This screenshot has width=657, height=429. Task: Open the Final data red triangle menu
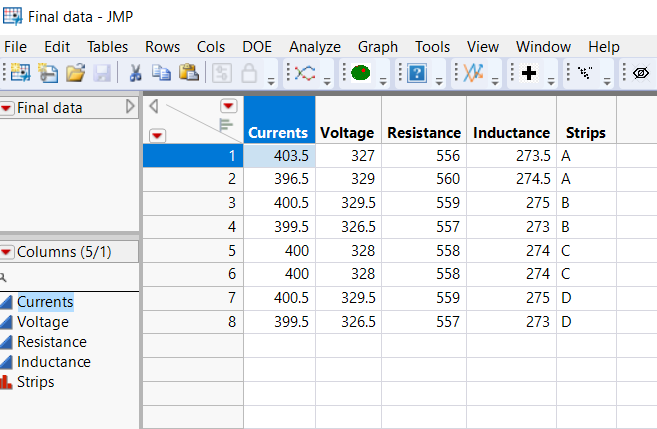pos(8,108)
